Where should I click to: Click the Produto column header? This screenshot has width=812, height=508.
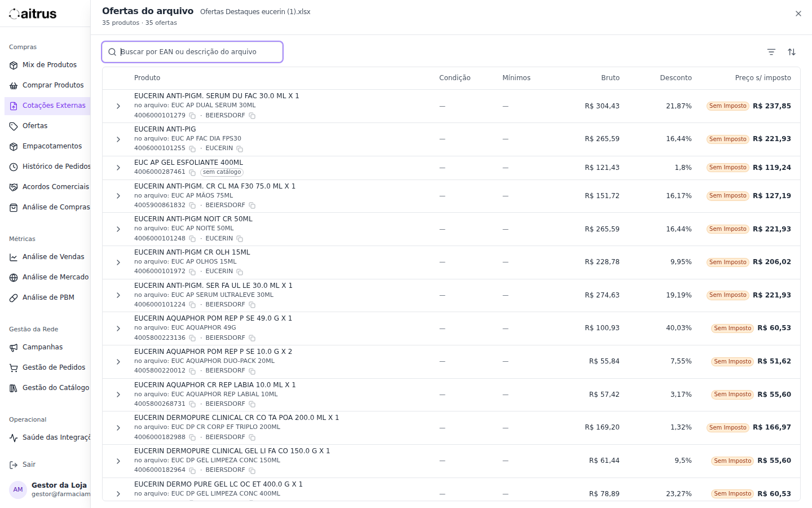tap(147, 78)
